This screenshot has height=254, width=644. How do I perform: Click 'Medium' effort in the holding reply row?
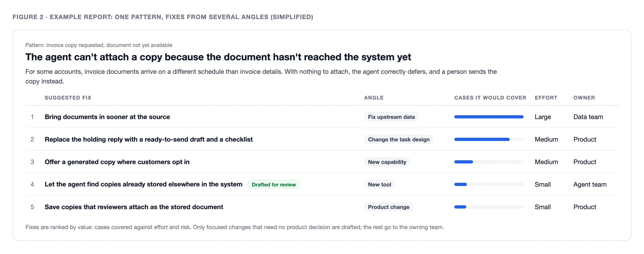coord(546,139)
